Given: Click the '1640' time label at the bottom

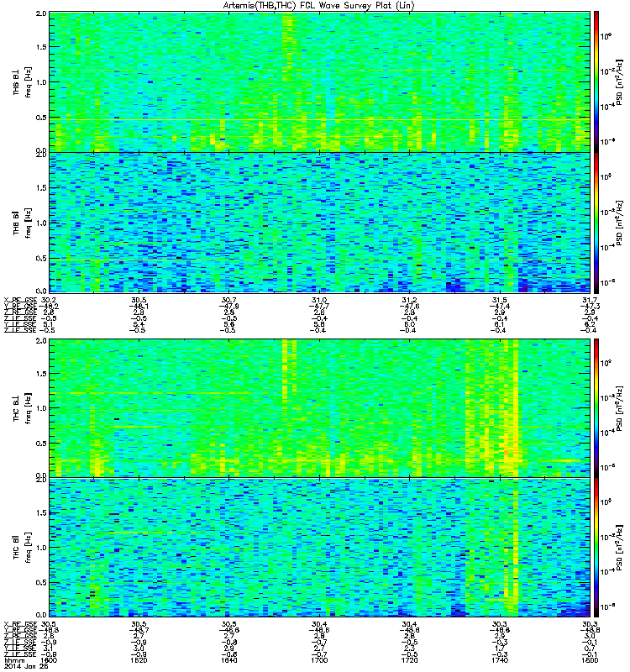Looking at the screenshot, I should click(x=228, y=660).
